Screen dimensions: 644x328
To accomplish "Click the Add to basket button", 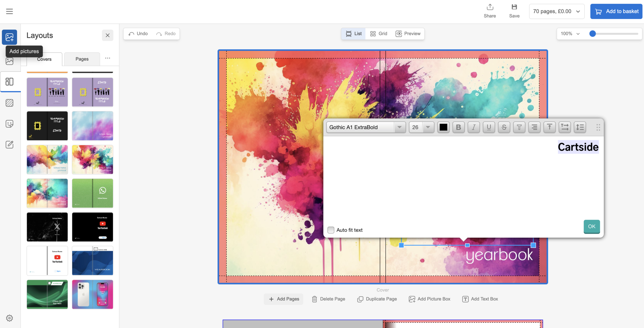I will [x=616, y=11].
